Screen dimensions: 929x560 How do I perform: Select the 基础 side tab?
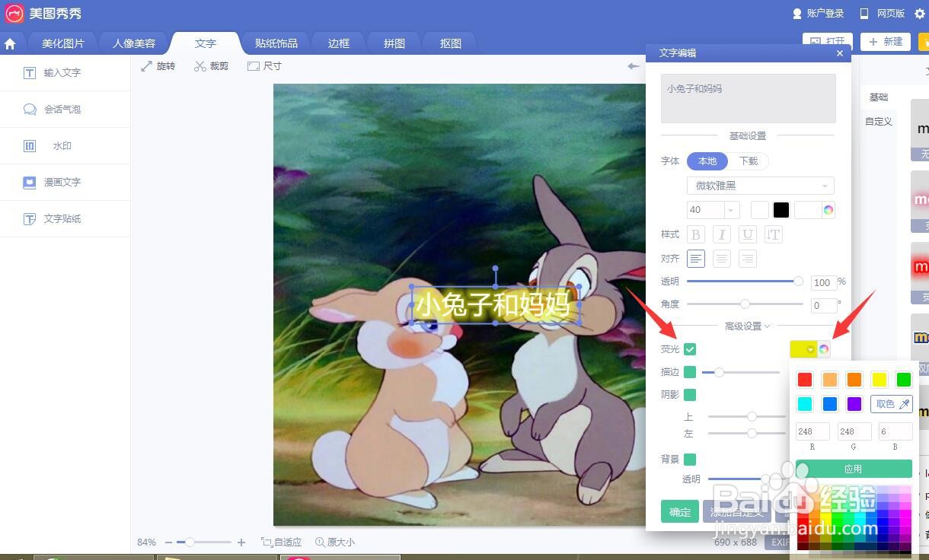coord(879,97)
